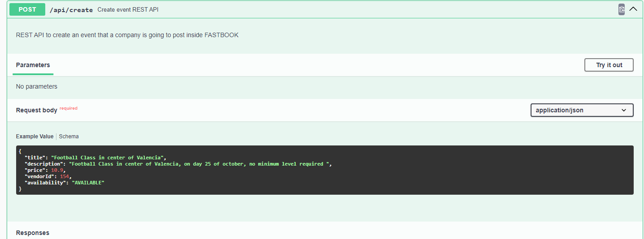644x239 pixels.
Task: Select the Example Value tab
Action: pyautogui.click(x=35, y=137)
